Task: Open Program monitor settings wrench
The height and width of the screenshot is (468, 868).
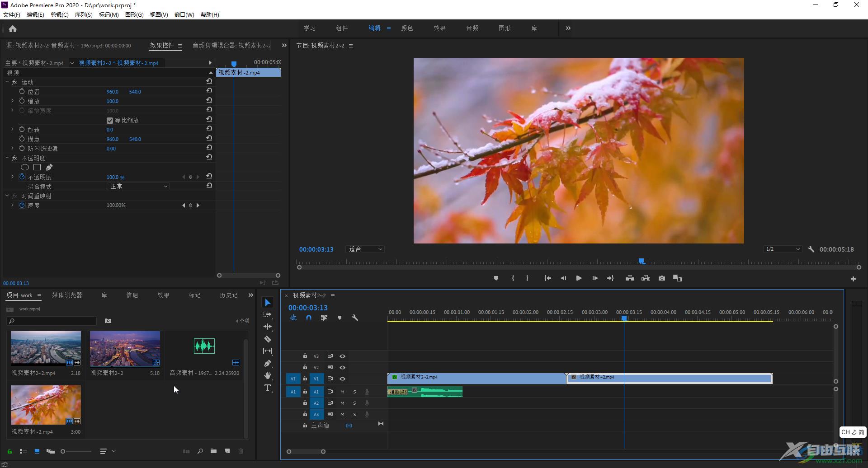Action: click(811, 249)
